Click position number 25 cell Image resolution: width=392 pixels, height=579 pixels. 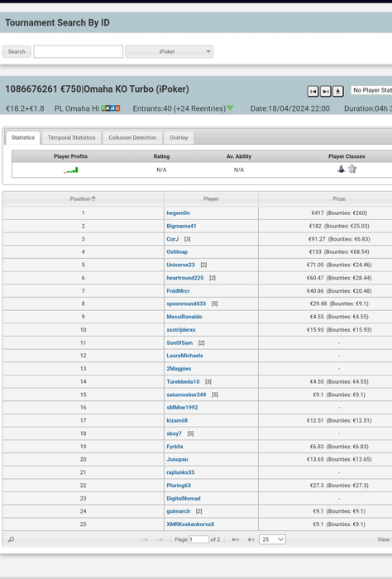[x=83, y=524]
